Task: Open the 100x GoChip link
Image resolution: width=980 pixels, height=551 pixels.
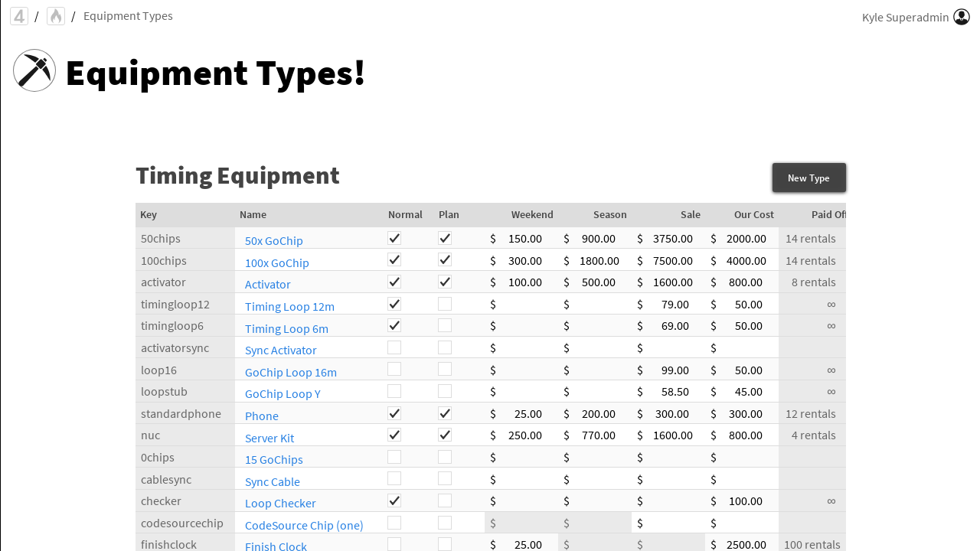Action: coord(276,262)
